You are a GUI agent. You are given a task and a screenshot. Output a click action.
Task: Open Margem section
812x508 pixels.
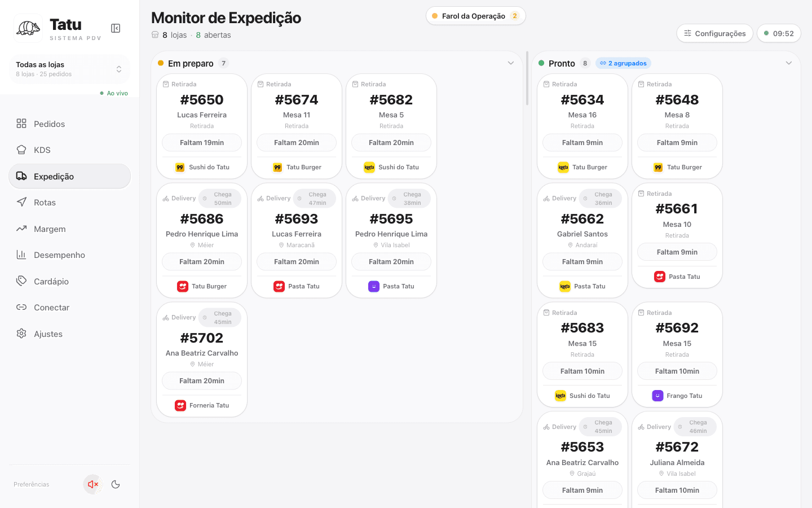pos(69,229)
